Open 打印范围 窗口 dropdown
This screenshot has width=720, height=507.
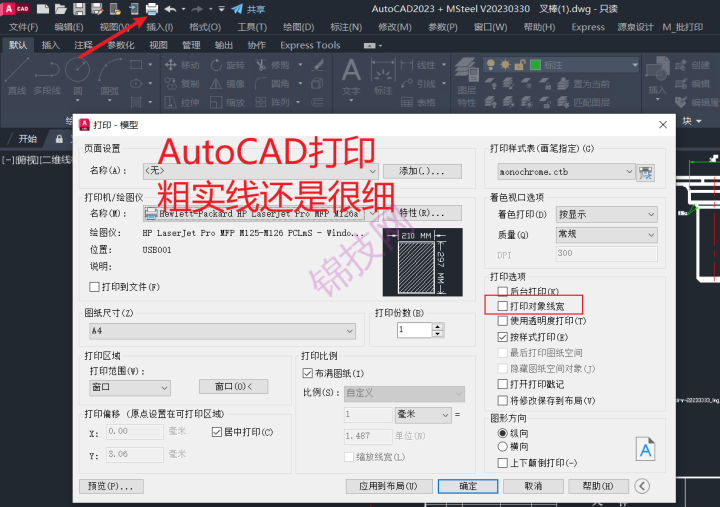click(x=130, y=388)
